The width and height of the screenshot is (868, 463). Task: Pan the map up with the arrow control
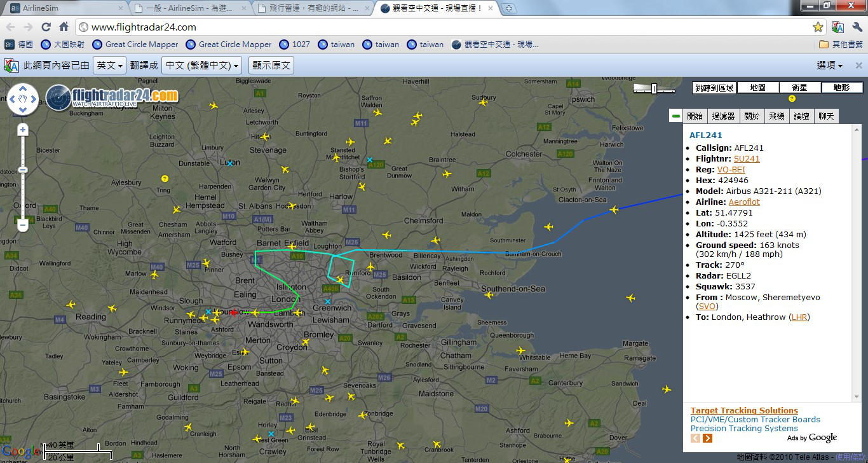[23, 88]
